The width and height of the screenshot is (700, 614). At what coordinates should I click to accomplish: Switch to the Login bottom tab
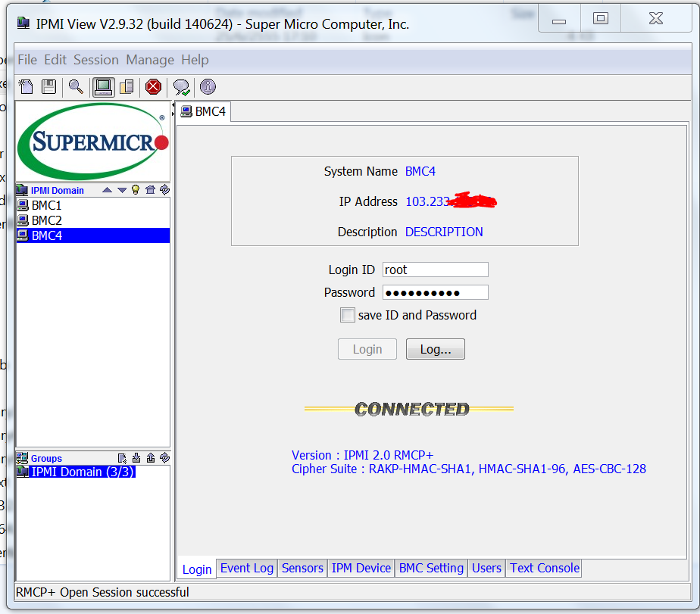197,569
